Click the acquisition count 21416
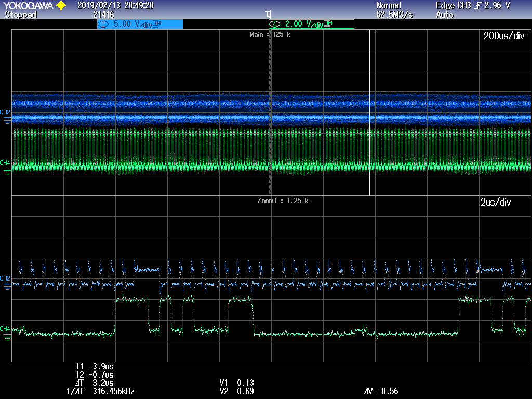The height and width of the screenshot is (399, 532). pos(104,15)
